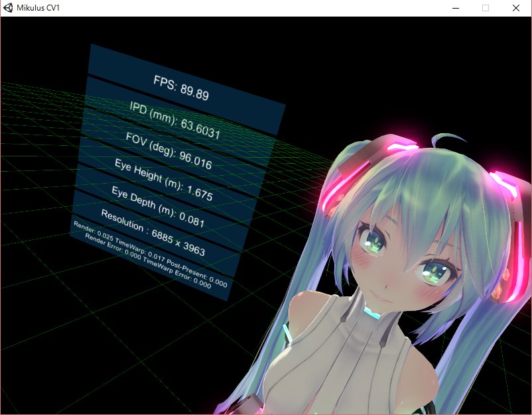Click the 'Mikulus CV1' window title
This screenshot has height=415, width=532.
pyautogui.click(x=38, y=8)
